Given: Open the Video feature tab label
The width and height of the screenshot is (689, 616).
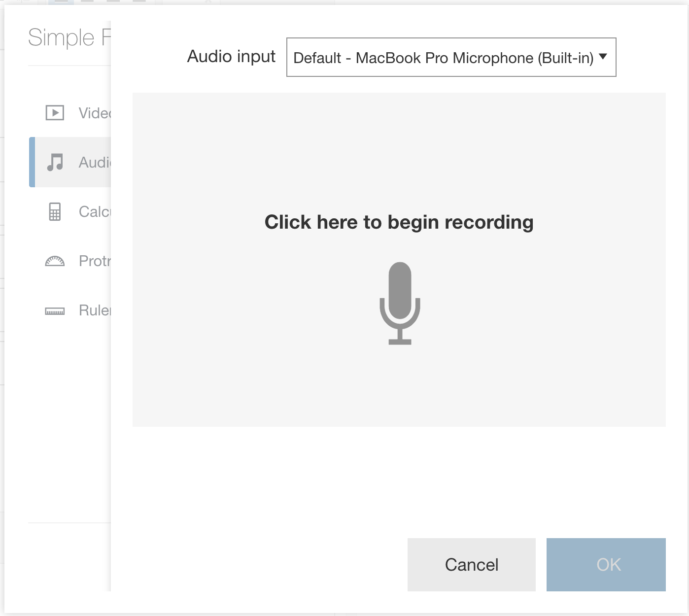Looking at the screenshot, I should point(95,113).
